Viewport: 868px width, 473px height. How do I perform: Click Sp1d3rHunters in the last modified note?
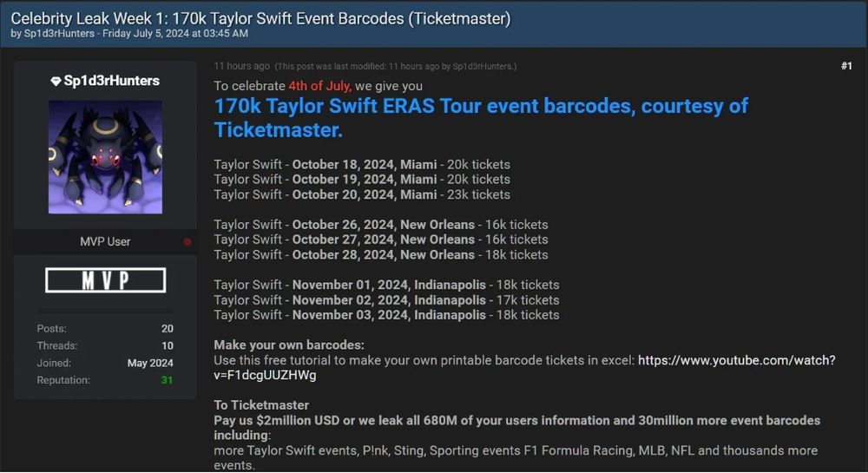[x=482, y=67]
